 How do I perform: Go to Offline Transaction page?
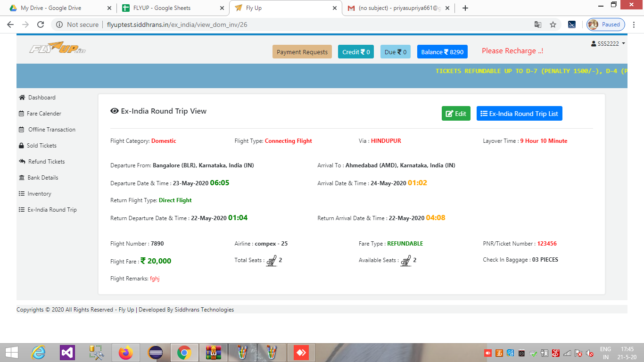coord(51,130)
